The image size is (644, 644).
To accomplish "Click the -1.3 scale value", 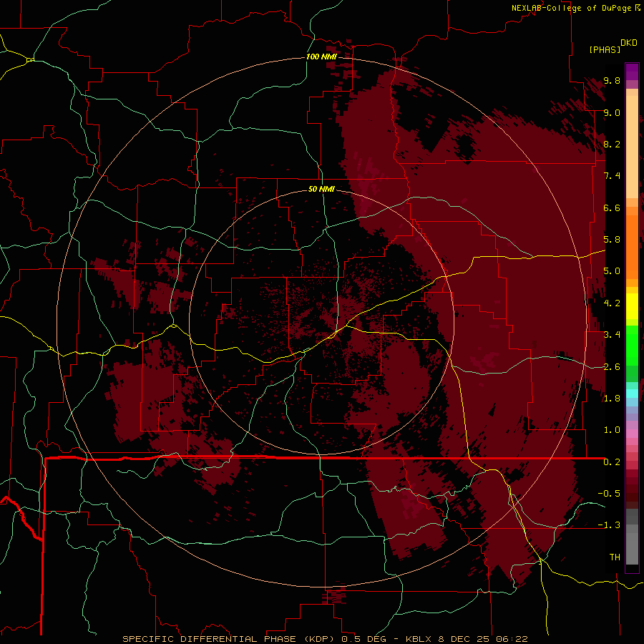I will click(609, 525).
